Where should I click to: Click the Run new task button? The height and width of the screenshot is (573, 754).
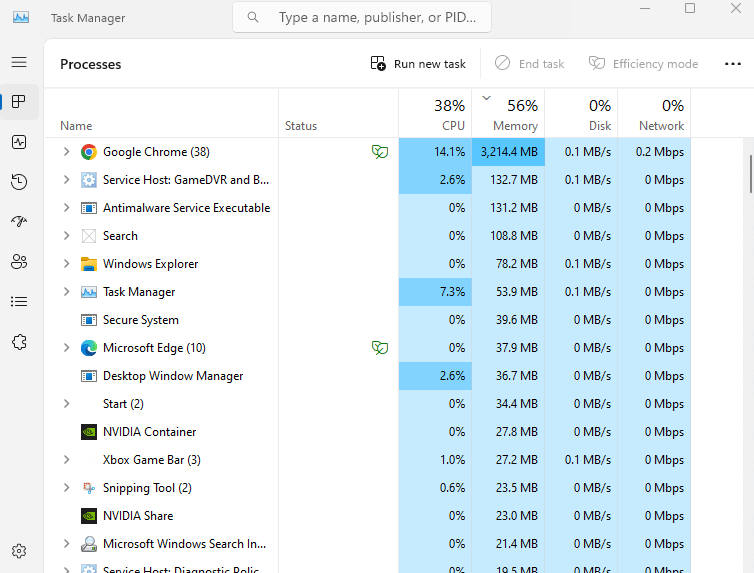(418, 64)
